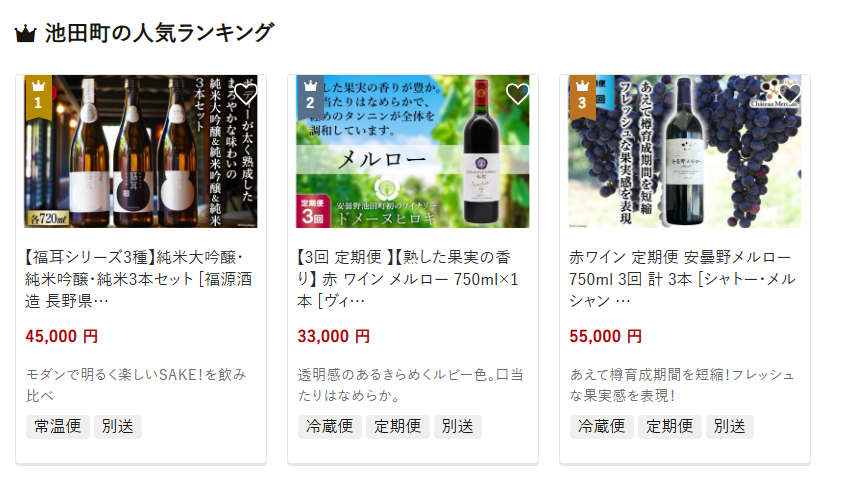Select 定期便 tag on the second card
The height and width of the screenshot is (490, 845).
point(398,426)
